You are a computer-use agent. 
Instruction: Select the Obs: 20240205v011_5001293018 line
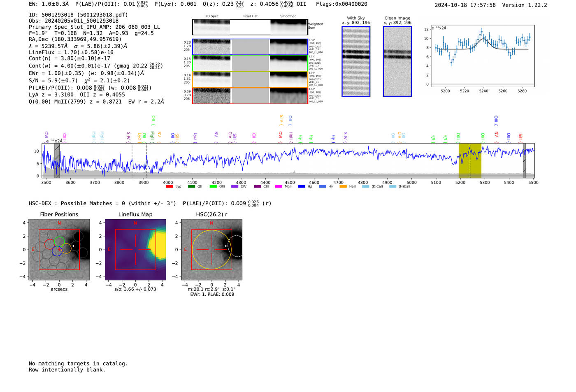74,21
